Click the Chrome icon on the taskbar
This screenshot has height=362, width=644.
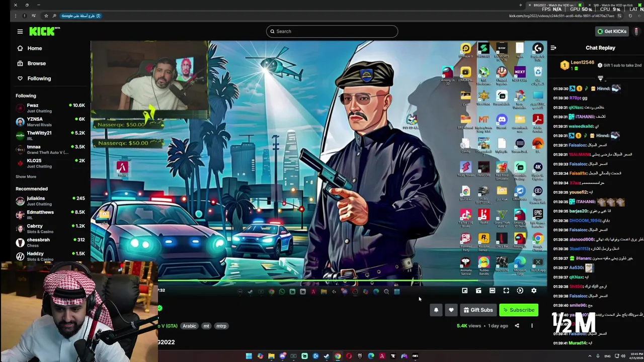[338, 356]
